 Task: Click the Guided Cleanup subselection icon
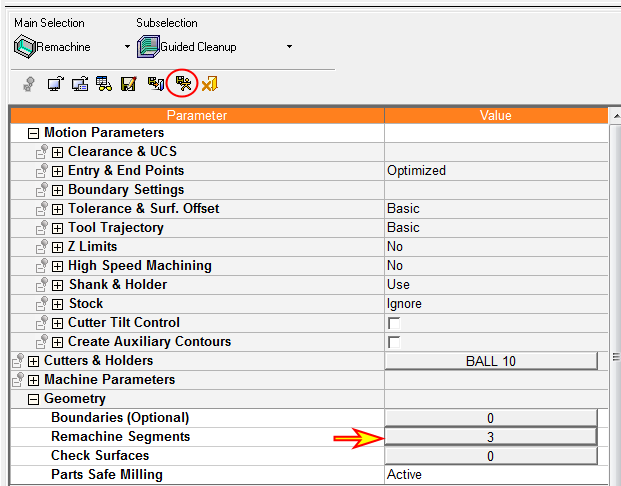coord(148,46)
